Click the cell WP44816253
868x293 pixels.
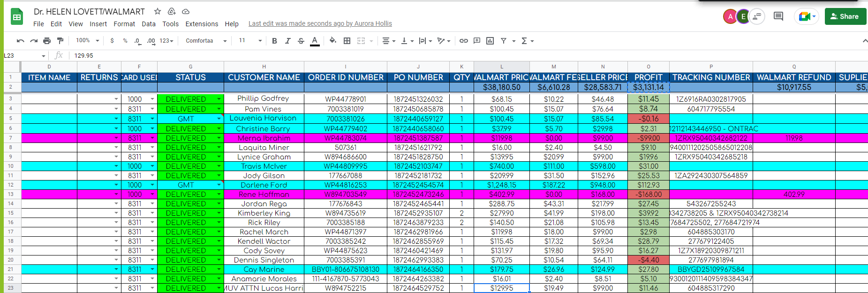(x=346, y=185)
